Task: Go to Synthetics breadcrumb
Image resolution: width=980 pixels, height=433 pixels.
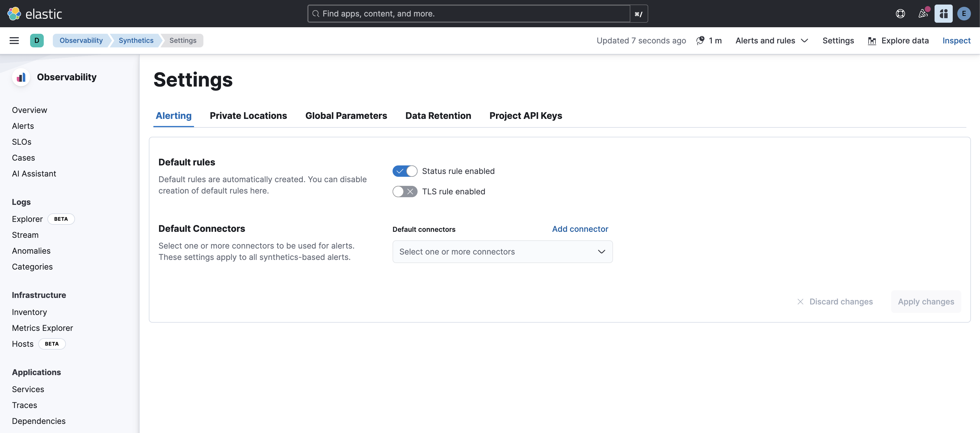Action: [136, 40]
